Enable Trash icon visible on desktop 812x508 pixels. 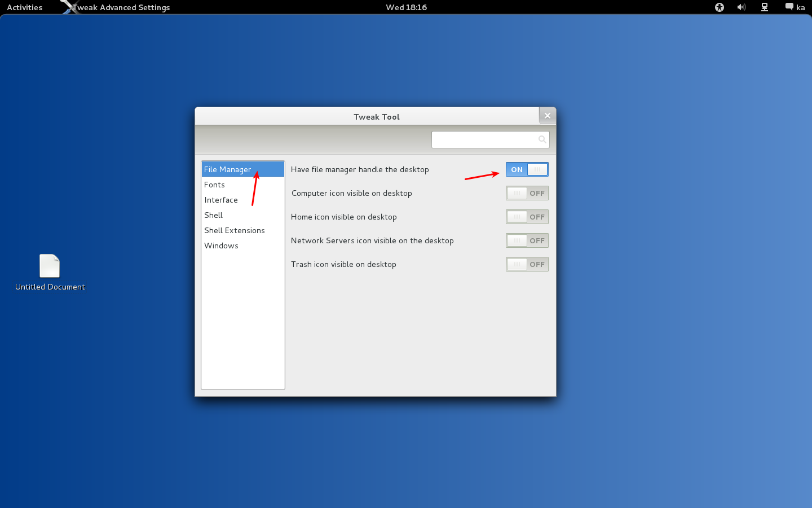(527, 264)
